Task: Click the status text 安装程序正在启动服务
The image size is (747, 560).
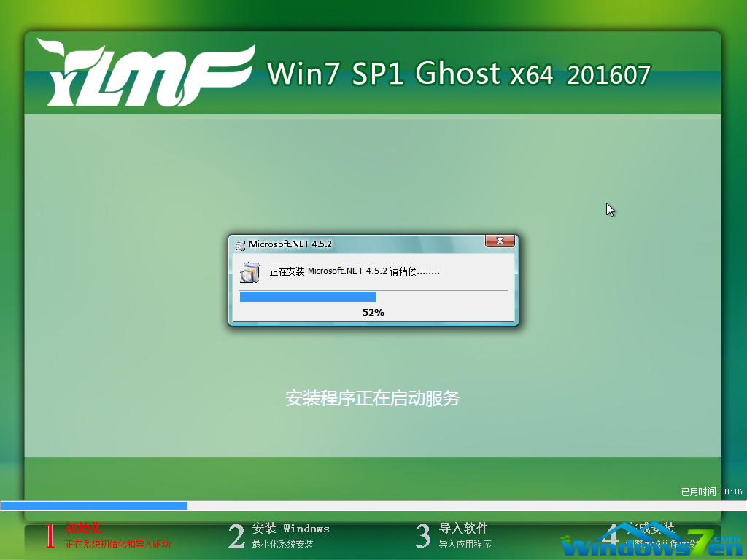Action: [x=373, y=398]
